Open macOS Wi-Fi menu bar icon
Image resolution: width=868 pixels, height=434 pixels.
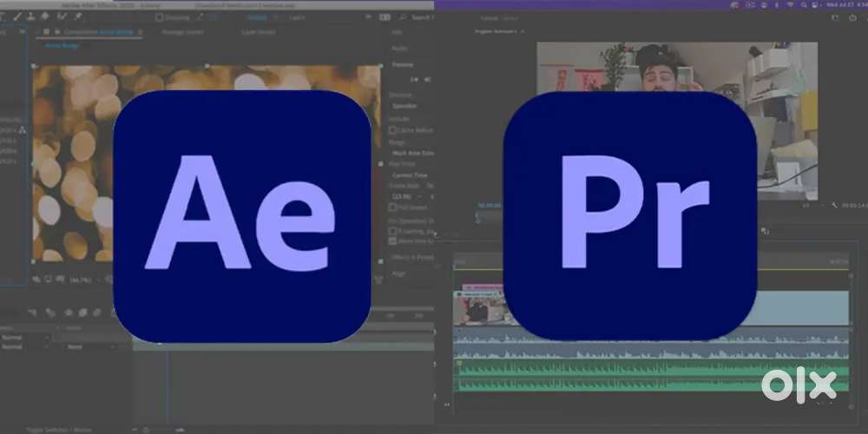coord(790,5)
